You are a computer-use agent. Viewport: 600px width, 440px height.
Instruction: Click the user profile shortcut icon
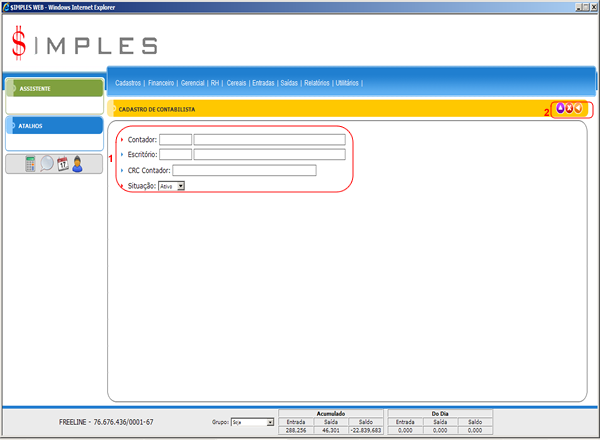pyautogui.click(x=77, y=164)
